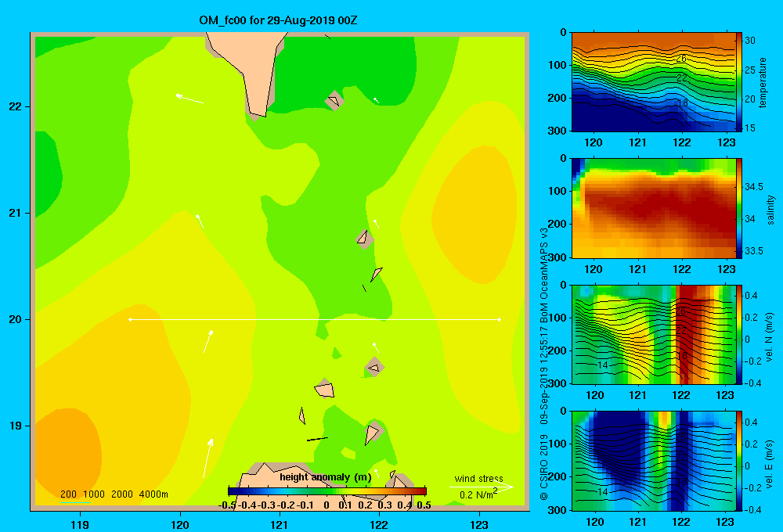Screen dimensions: 783x532
Task: Click the '34.5' label on the salinity color bar
Action: pyautogui.click(x=754, y=187)
